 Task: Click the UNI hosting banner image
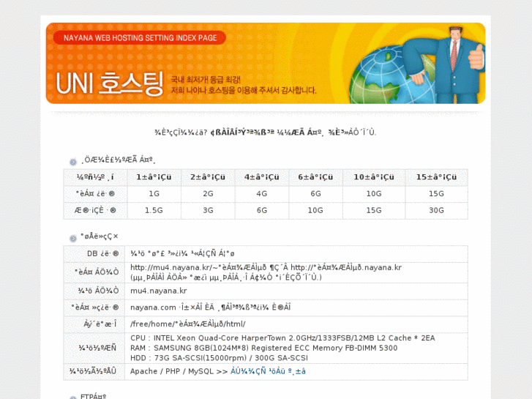coord(266,63)
